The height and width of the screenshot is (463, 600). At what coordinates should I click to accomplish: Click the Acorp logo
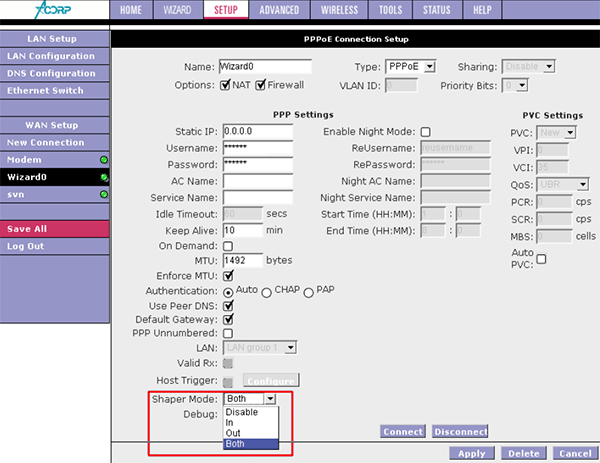[x=53, y=10]
